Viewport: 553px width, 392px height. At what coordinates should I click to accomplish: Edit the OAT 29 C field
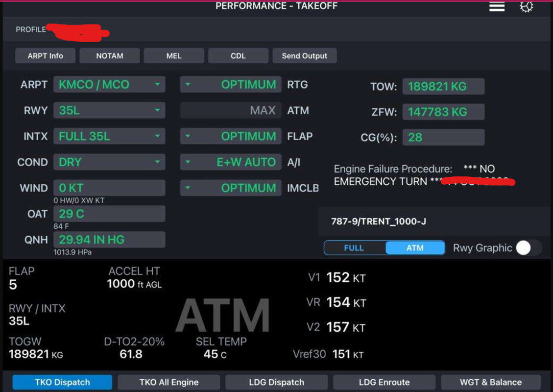point(109,214)
